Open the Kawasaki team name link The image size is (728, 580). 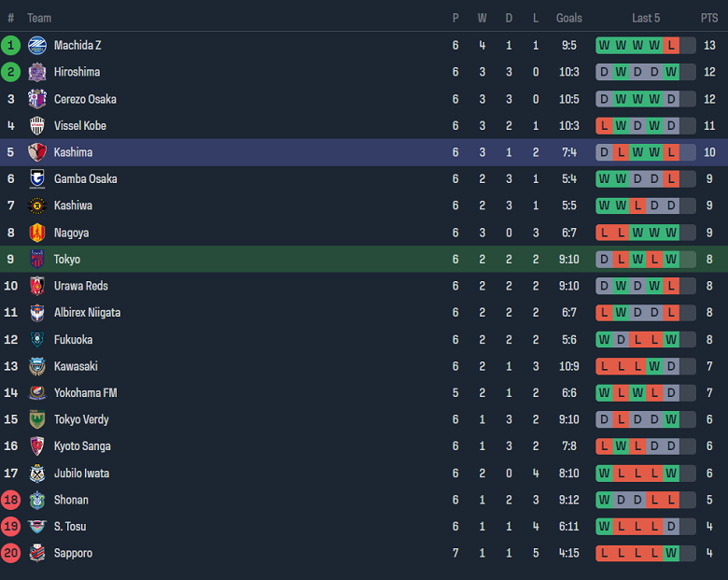pos(76,366)
